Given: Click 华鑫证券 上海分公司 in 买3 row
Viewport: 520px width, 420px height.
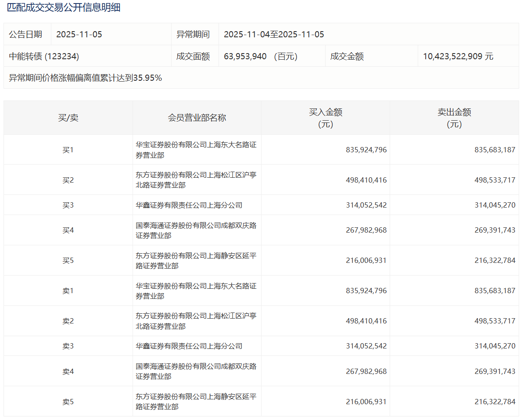Looking at the screenshot, I should pos(189,205).
